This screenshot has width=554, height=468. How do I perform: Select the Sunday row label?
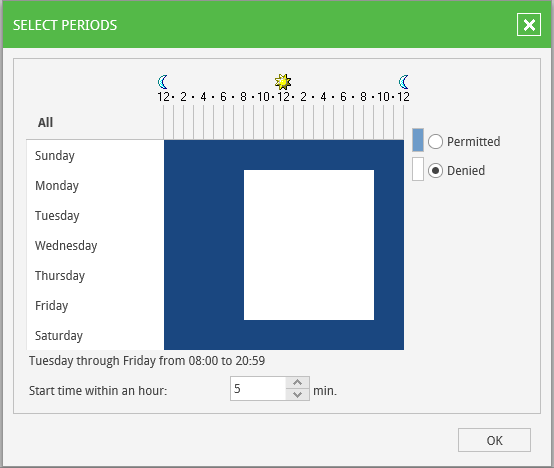click(x=55, y=155)
